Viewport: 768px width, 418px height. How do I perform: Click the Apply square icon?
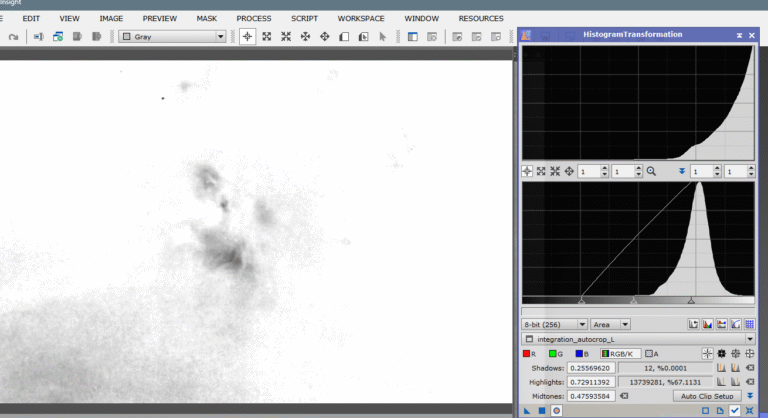(x=542, y=411)
